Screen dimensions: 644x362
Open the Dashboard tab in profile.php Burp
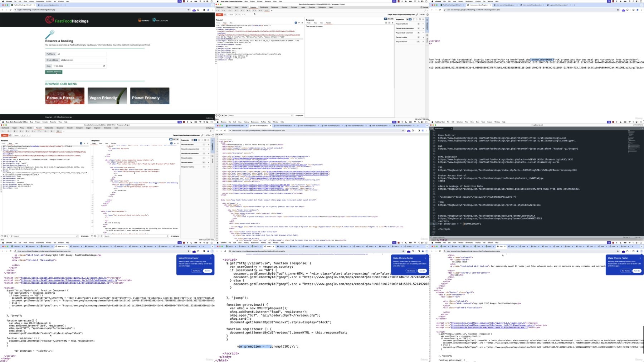coord(220,7)
